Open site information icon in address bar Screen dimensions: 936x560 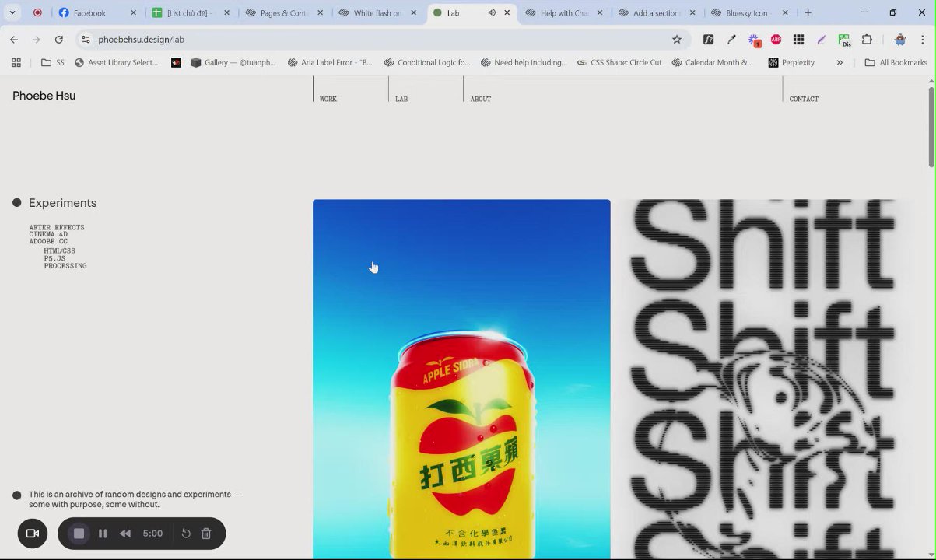pyautogui.click(x=86, y=40)
